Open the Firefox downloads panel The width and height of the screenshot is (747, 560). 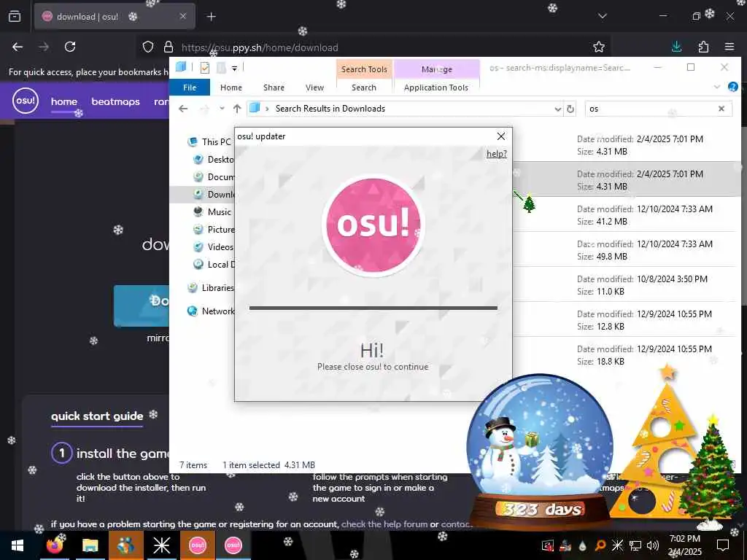point(676,47)
